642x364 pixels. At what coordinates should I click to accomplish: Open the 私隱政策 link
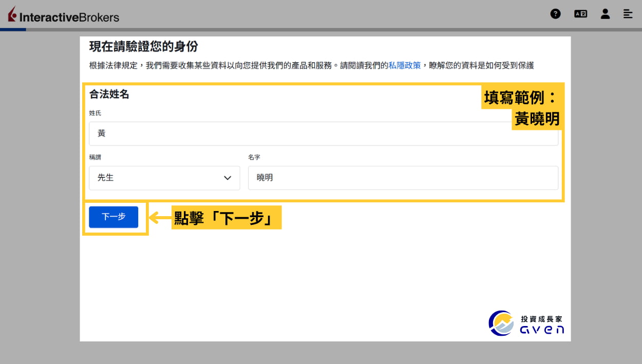tap(405, 65)
